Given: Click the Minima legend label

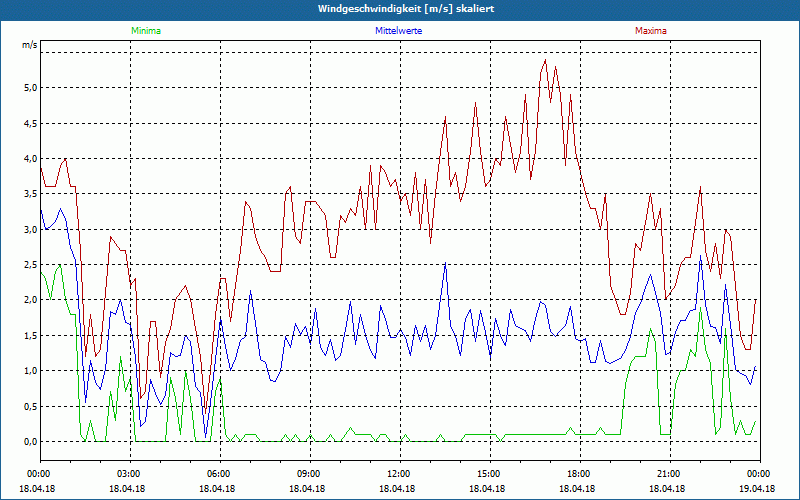Looking at the screenshot, I should pyautogui.click(x=146, y=31).
